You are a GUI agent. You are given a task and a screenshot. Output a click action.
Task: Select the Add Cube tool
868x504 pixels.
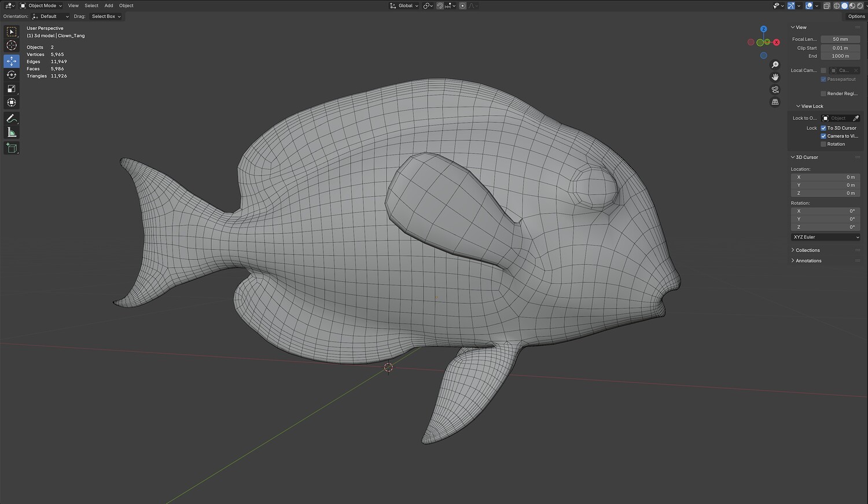[12, 148]
